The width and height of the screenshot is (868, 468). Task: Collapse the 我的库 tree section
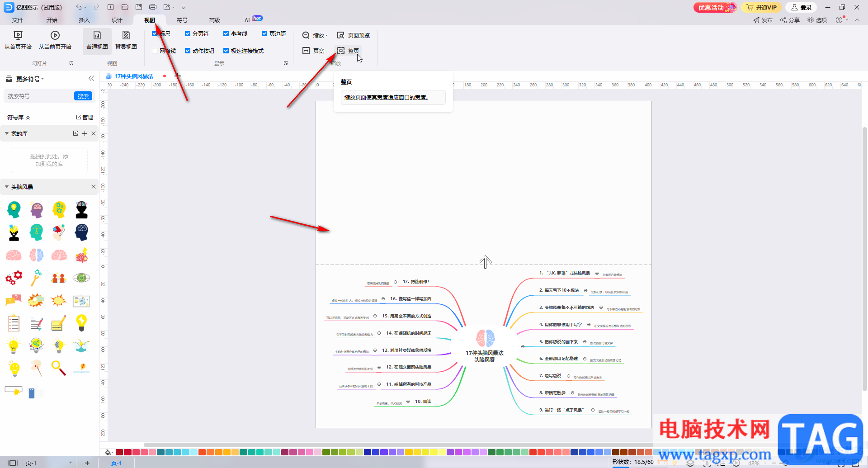7,133
